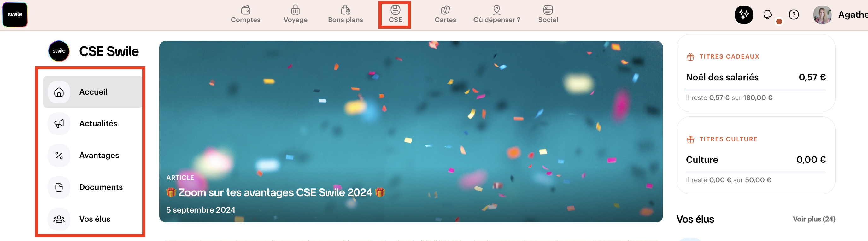Open the Où dépenser location pin

(x=496, y=10)
